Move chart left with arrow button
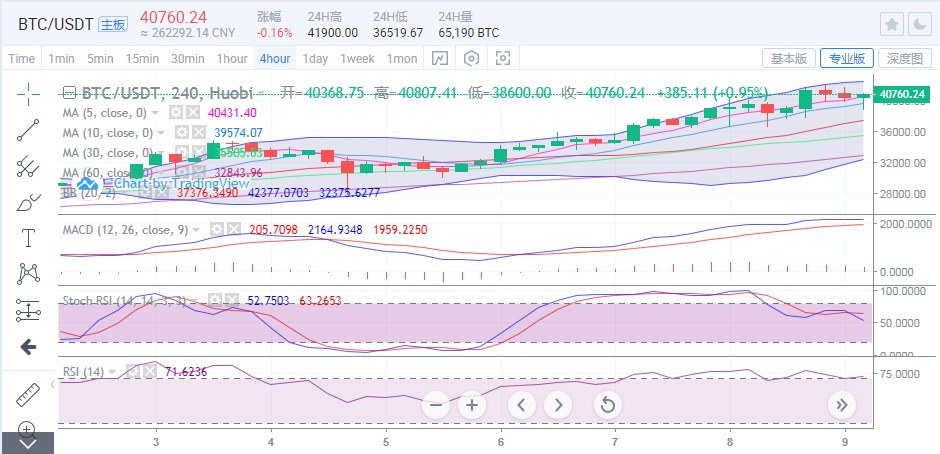940x454 pixels. coord(522,405)
